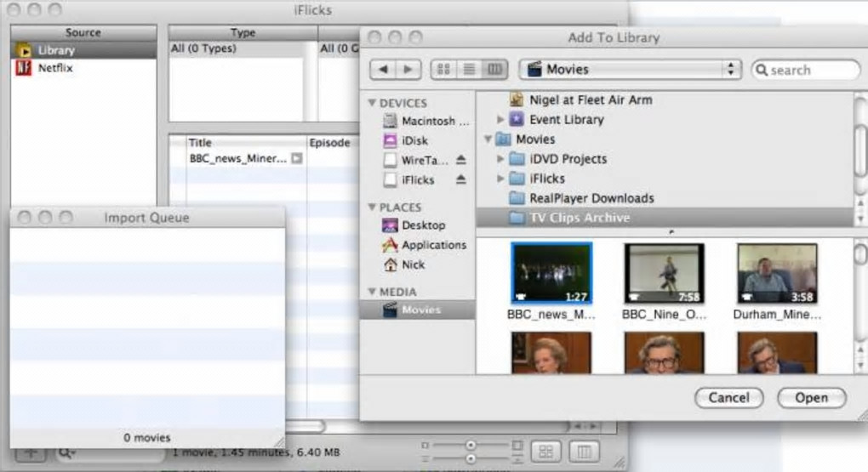Image resolution: width=868 pixels, height=472 pixels.
Task: Click the arrow button beside BBC_news_Miner...
Action: 297,159
